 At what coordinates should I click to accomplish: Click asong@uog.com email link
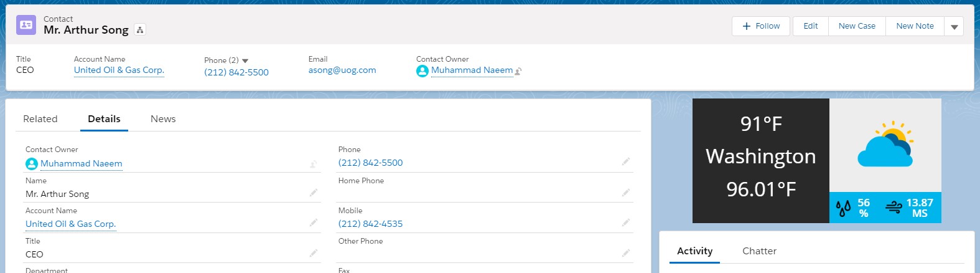click(x=342, y=70)
